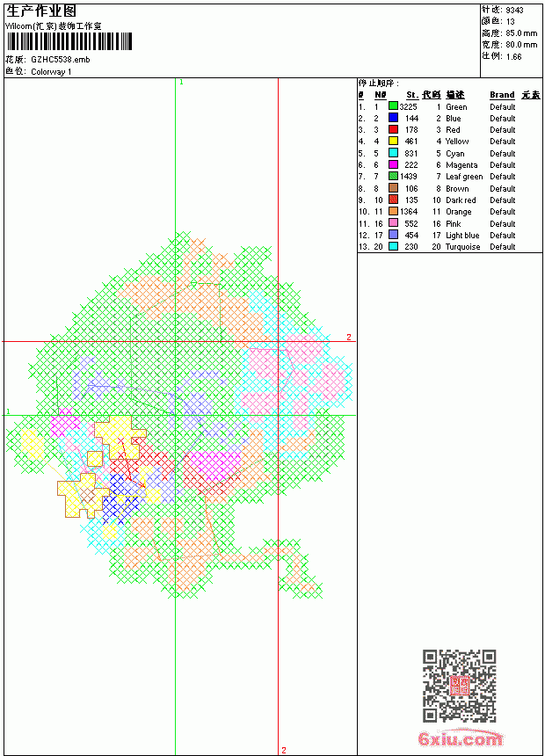The width and height of the screenshot is (545, 756).
Task: Click the Brand column header
Action: click(x=502, y=95)
